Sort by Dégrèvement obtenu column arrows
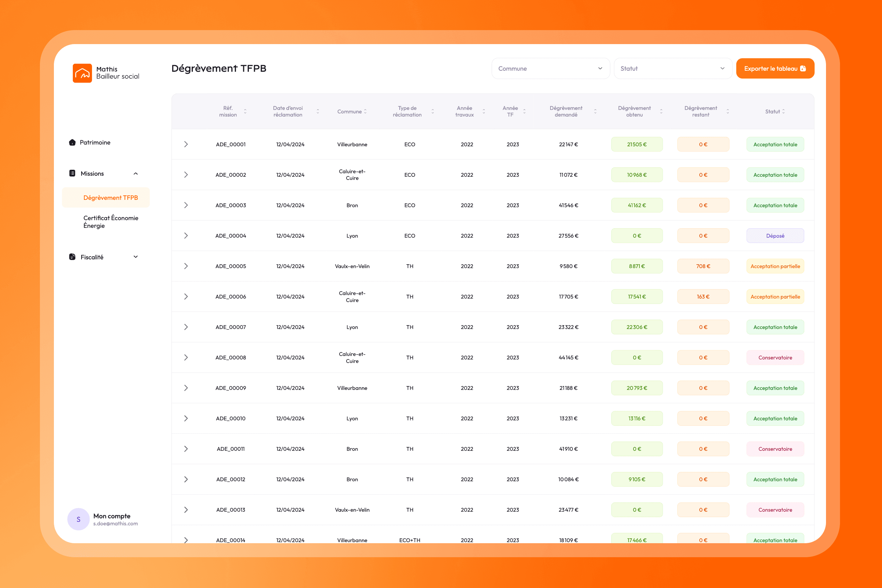The height and width of the screenshot is (588, 882). pyautogui.click(x=661, y=111)
